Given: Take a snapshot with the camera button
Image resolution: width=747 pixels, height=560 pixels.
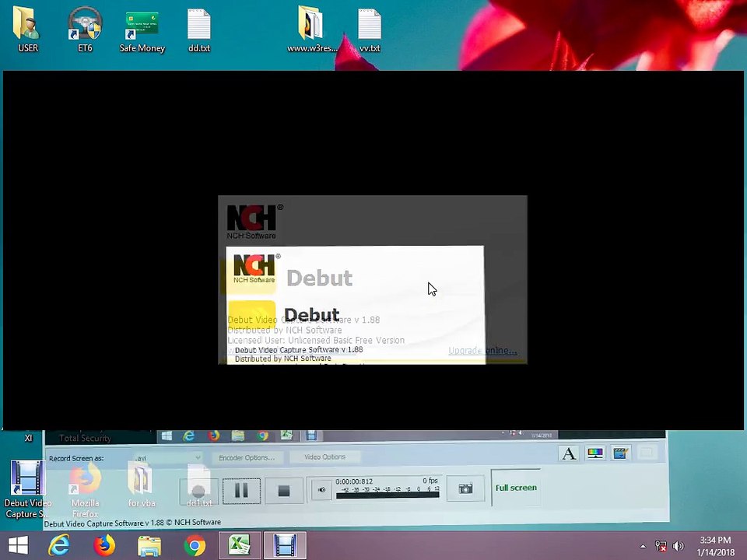Looking at the screenshot, I should (465, 488).
